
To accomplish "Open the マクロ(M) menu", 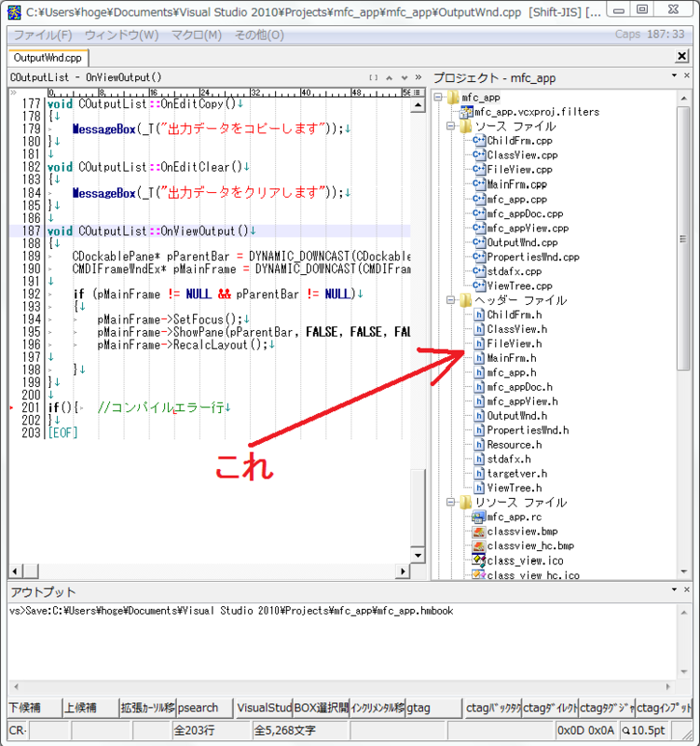I will pos(197,35).
